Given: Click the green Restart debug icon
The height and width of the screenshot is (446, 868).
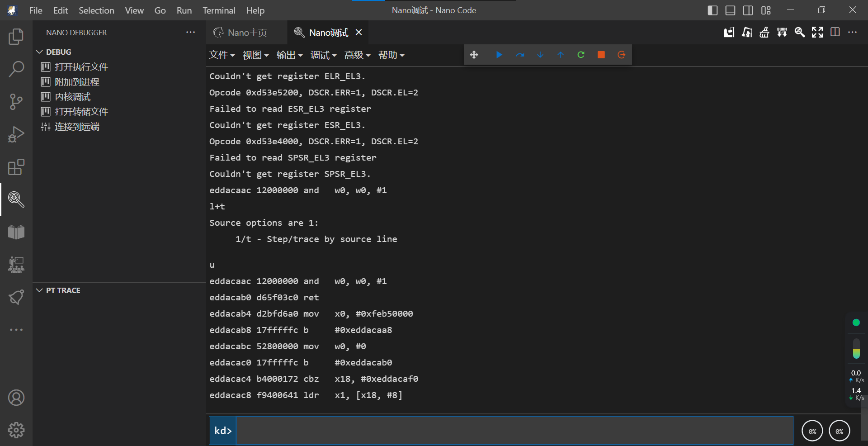Looking at the screenshot, I should (x=581, y=55).
